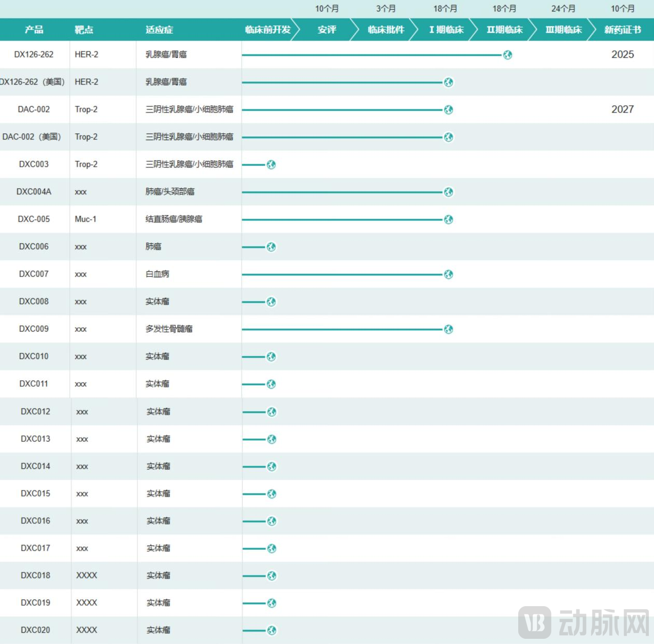Viewport: 654px width, 644px height.
Task: Click the globe icon on the DX126-262 row
Action: click(507, 55)
